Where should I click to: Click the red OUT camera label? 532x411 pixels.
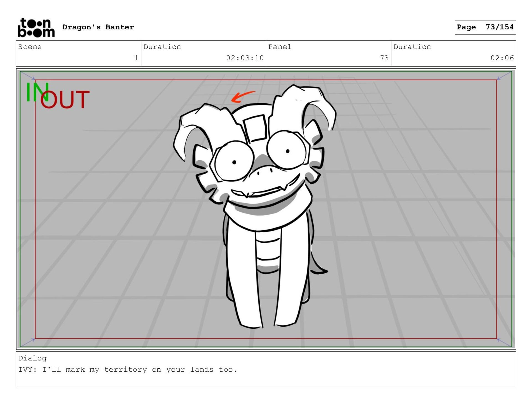point(65,100)
